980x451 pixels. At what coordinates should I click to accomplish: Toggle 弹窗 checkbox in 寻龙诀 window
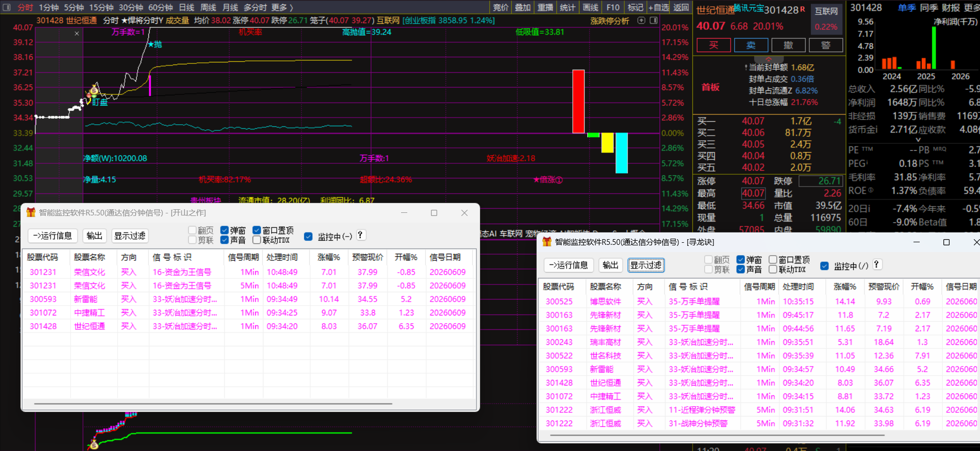[x=741, y=260]
